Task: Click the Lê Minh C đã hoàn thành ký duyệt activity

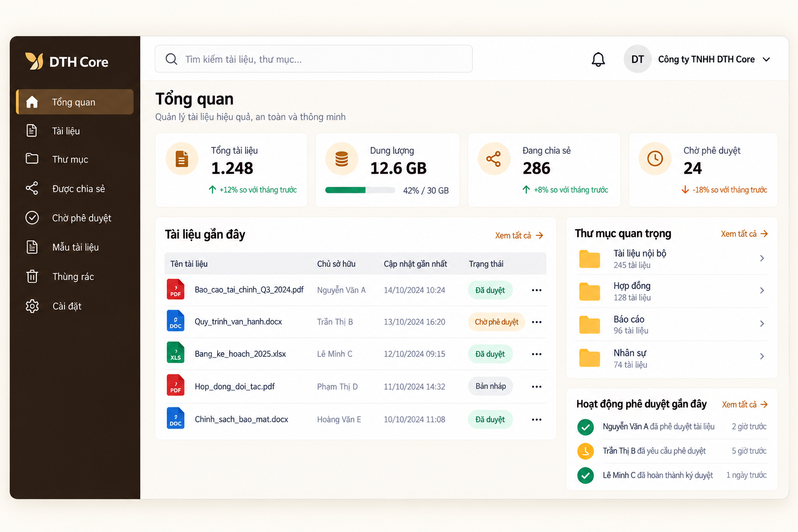Action: [x=672, y=475]
